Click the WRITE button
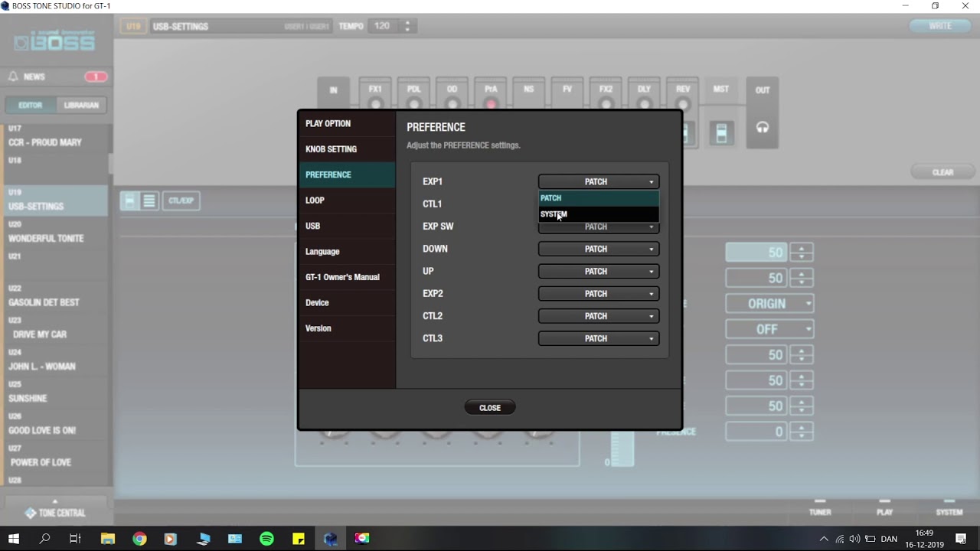The image size is (980, 551). tap(939, 26)
